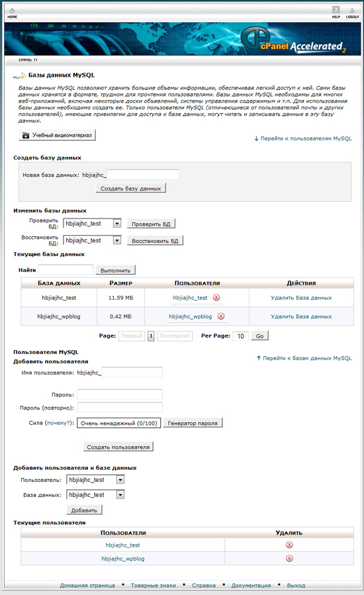Screen dimensions: 364x595
Task: Delete user hbjiajhc_wpblog in current users
Action: [289, 558]
